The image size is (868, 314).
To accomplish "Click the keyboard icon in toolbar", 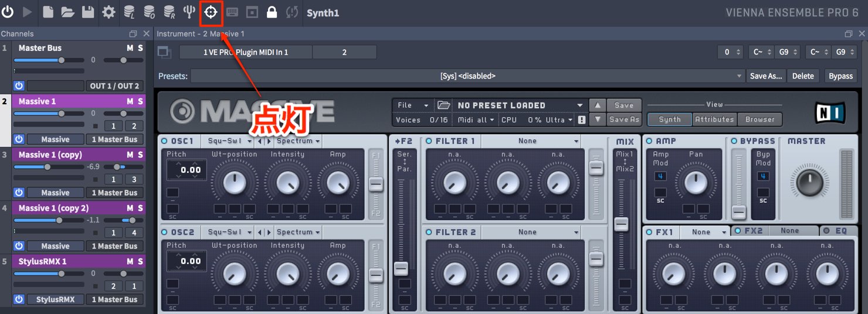I will (232, 12).
